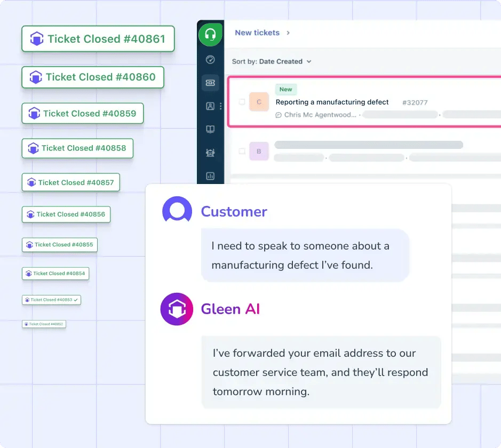
Task: Open the New tickets view link
Action: tap(257, 33)
